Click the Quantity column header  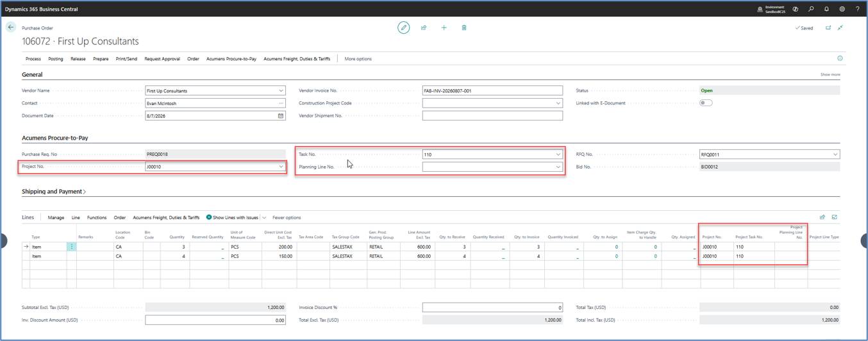(x=177, y=237)
